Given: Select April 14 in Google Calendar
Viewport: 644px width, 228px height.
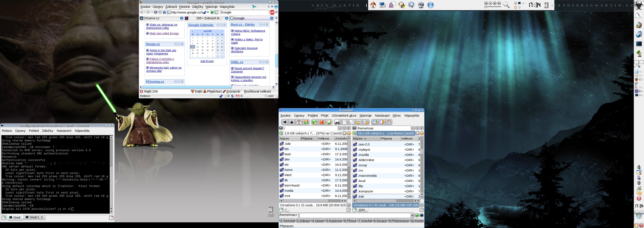Looking at the screenshot, I should pyautogui.click(x=193, y=47).
